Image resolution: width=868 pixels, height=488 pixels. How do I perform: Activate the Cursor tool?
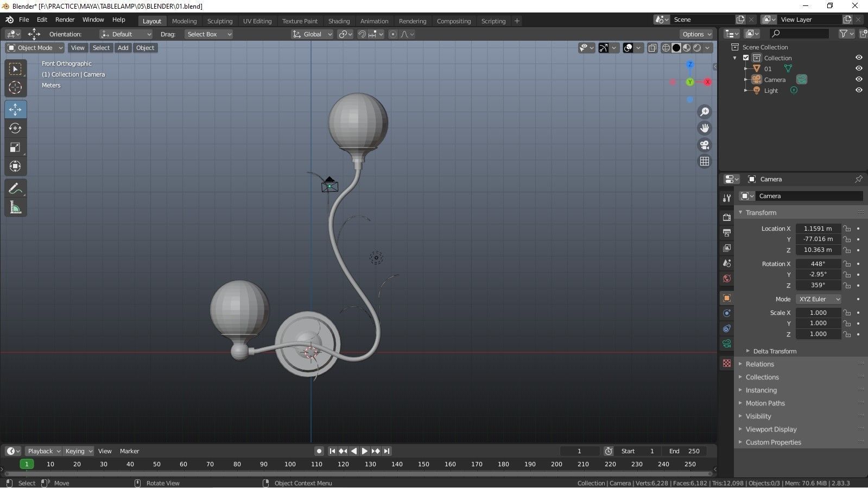click(x=15, y=87)
